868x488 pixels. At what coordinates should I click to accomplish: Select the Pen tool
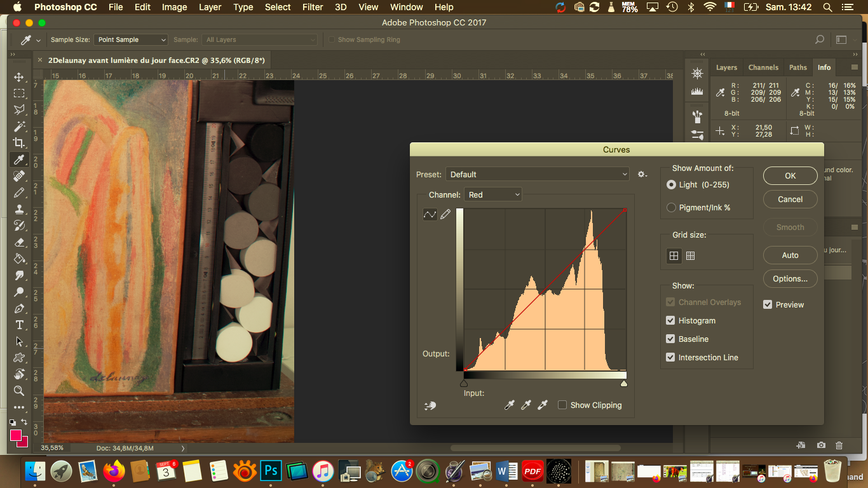[x=19, y=308]
